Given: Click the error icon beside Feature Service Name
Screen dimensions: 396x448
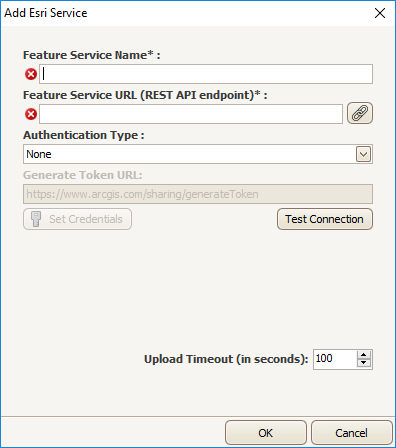Looking at the screenshot, I should tap(31, 74).
